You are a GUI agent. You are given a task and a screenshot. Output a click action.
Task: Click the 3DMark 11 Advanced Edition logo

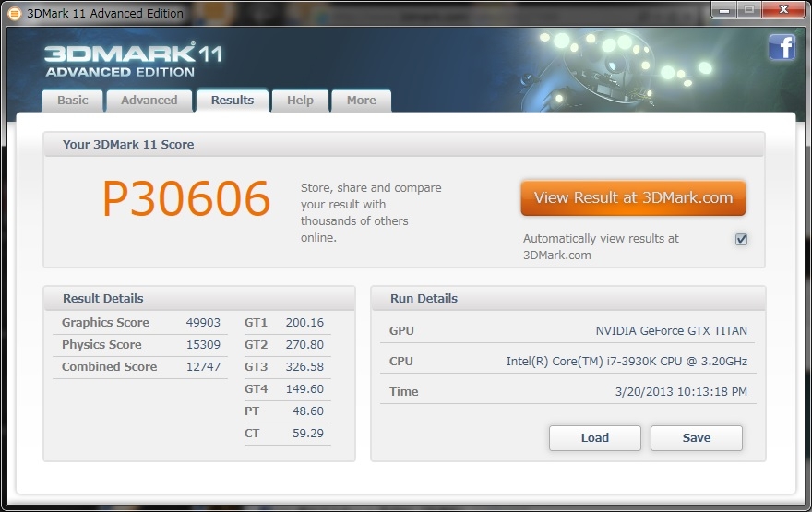pyautogui.click(x=134, y=61)
